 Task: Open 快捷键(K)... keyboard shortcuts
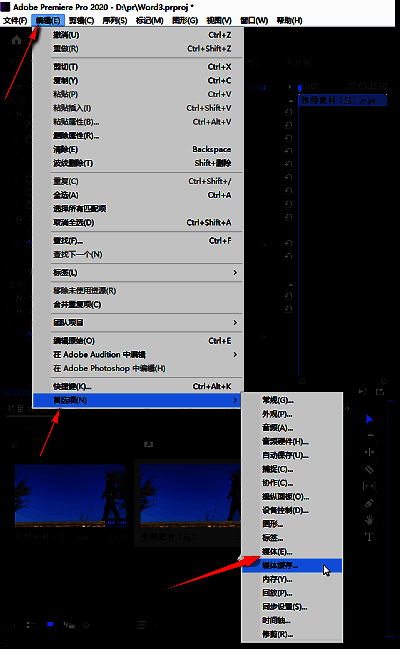tap(138, 387)
